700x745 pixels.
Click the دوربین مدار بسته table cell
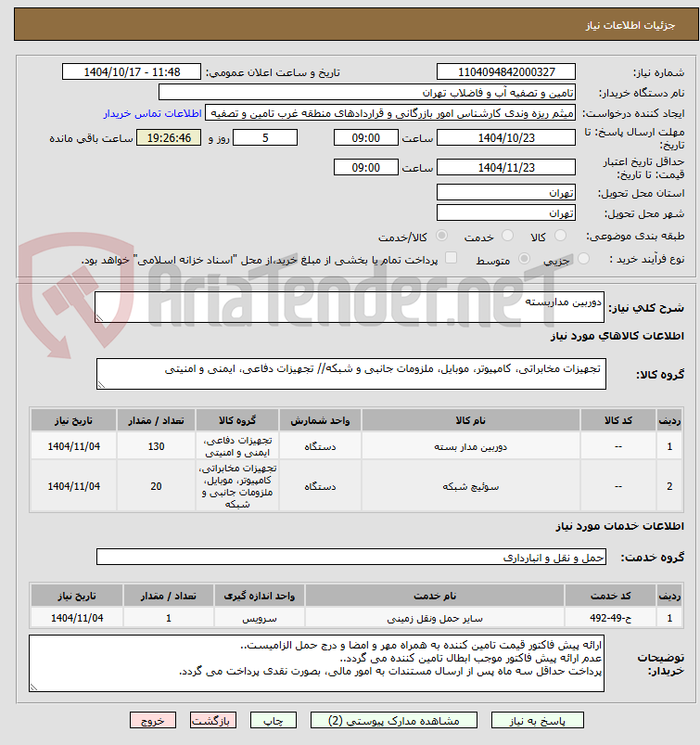pos(471,446)
